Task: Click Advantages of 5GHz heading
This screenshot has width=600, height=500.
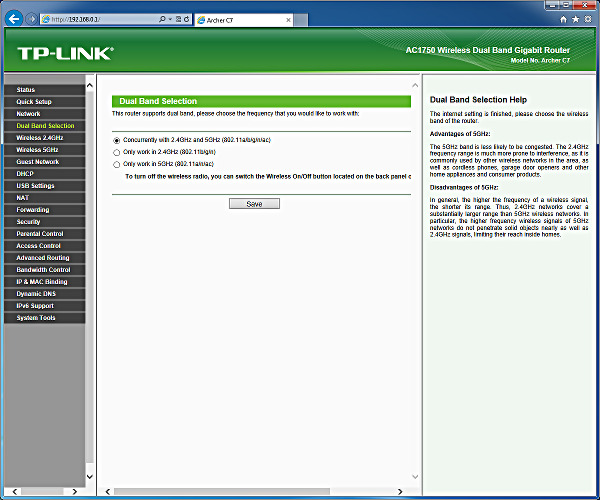Action: pyautogui.click(x=460, y=134)
